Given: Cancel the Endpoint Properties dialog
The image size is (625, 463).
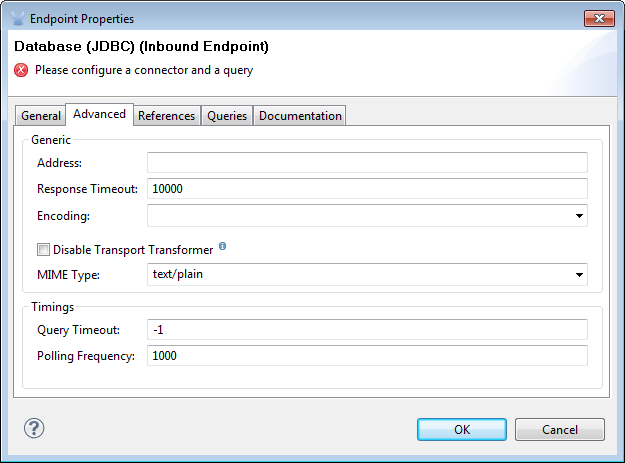Looking at the screenshot, I should [560, 429].
